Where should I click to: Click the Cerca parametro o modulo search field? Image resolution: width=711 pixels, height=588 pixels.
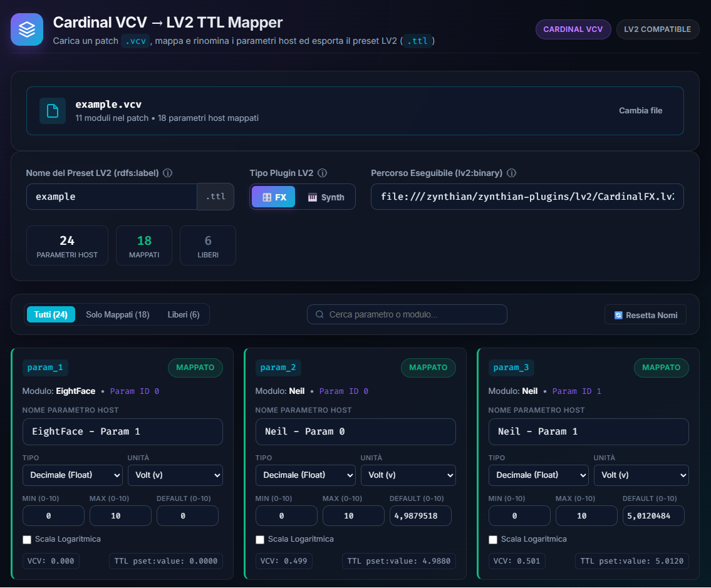pos(407,314)
